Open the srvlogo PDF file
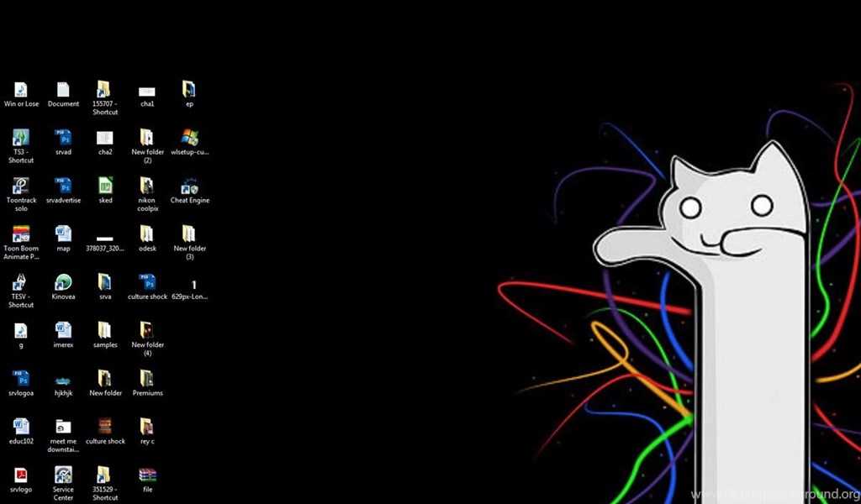The image size is (861, 504). 21,475
